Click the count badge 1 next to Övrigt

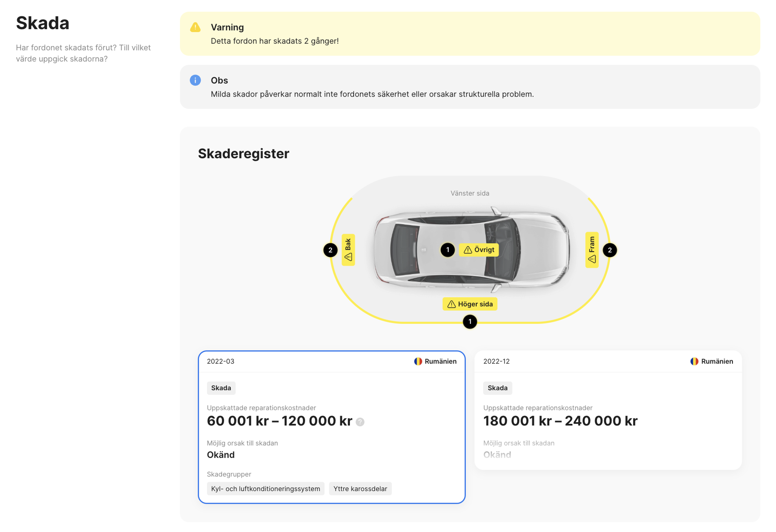pos(448,250)
